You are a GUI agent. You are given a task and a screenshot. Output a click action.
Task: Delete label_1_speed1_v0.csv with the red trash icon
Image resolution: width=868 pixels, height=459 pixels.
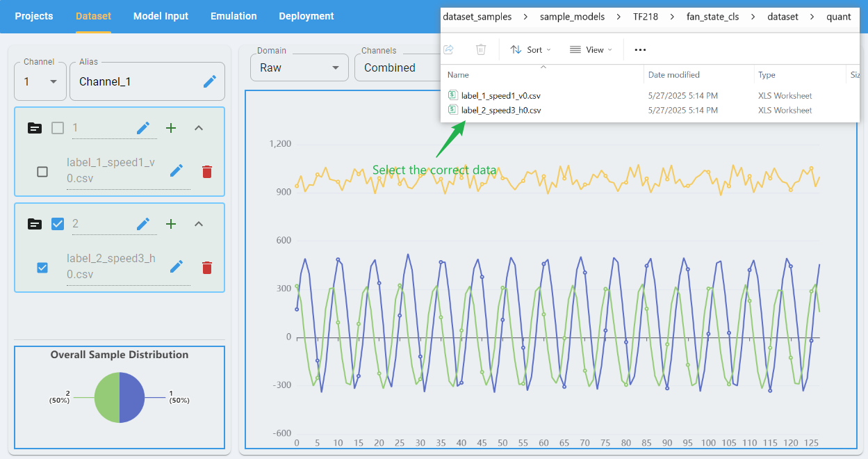coord(206,171)
